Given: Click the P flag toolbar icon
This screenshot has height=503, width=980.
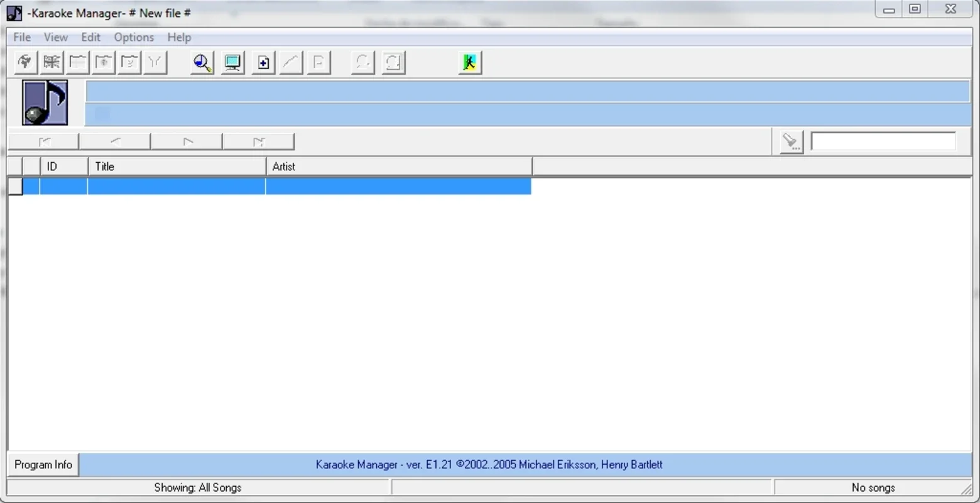Looking at the screenshot, I should pyautogui.click(x=318, y=62).
